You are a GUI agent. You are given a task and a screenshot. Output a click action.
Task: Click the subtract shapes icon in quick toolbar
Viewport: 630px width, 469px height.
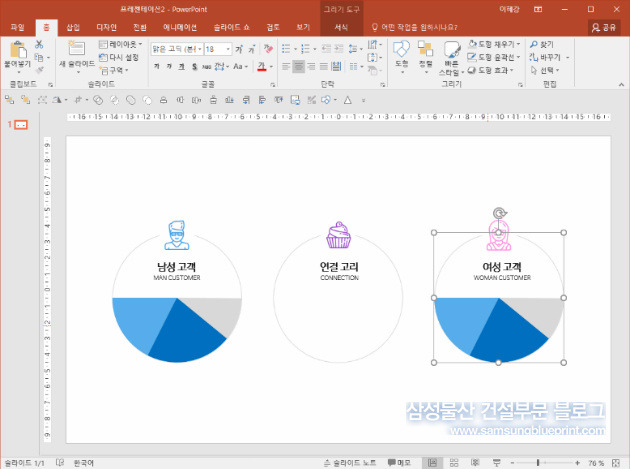point(147,100)
